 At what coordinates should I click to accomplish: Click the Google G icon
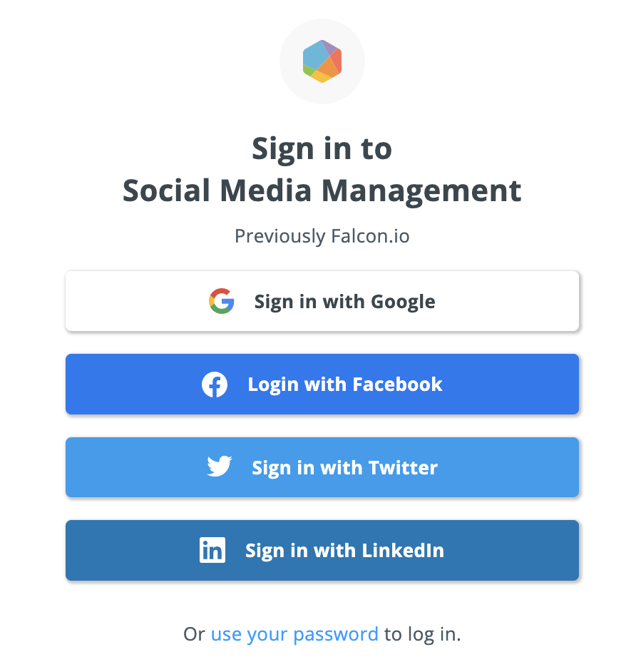click(x=222, y=301)
